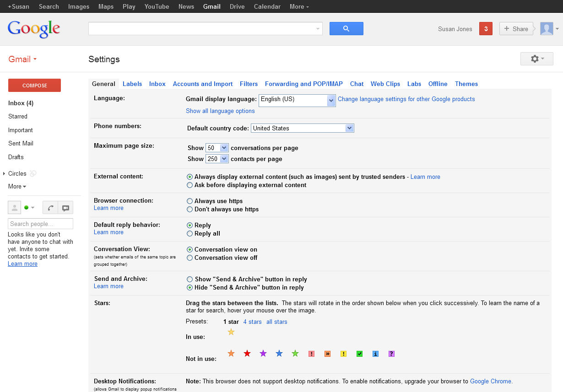Open Inbox (4) in sidebar
The width and height of the screenshot is (563, 392).
coord(21,103)
